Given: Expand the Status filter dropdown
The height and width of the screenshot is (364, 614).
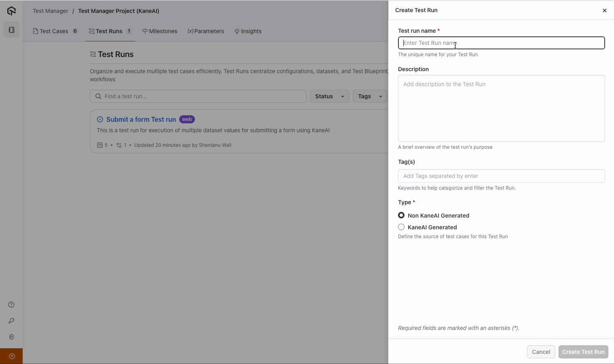Looking at the screenshot, I should [x=329, y=96].
